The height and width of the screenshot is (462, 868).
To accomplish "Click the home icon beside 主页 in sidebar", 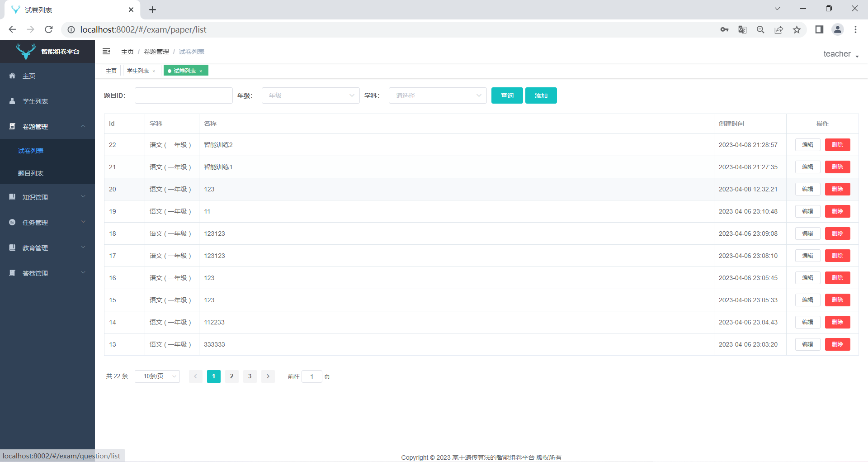I will (x=12, y=76).
